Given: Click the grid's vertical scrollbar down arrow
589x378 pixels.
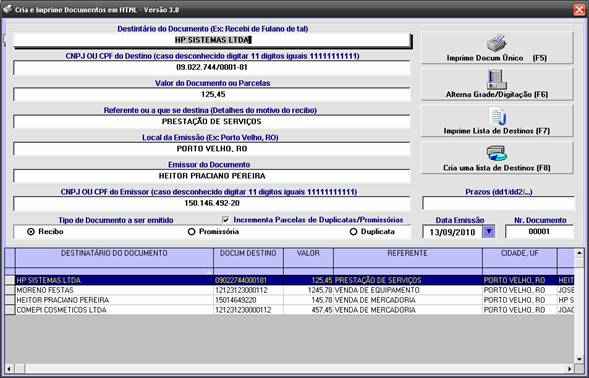Looking at the screenshot, I should [579, 359].
